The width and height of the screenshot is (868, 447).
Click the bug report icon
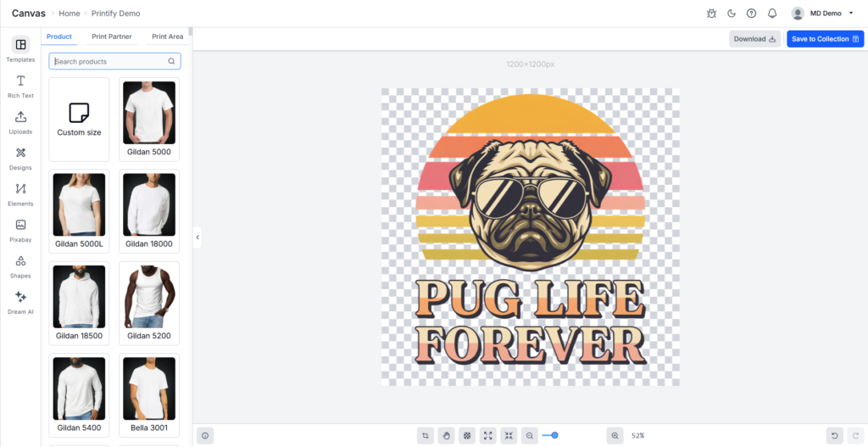click(x=710, y=14)
